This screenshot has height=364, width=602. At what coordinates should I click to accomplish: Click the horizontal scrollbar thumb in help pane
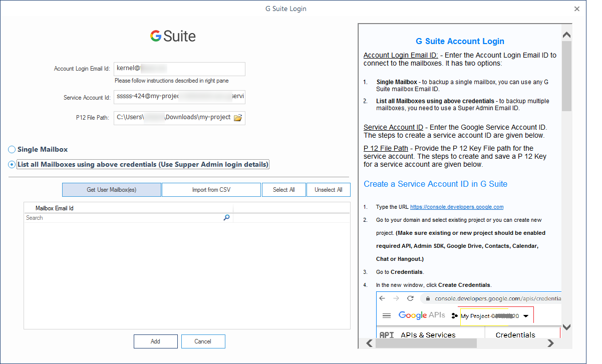[x=427, y=343]
